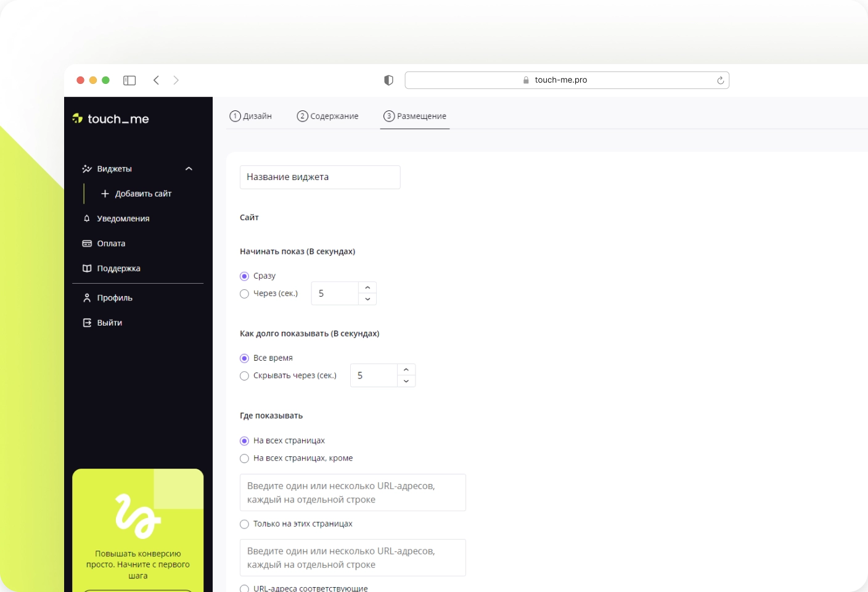The image size is (868, 592).
Task: Click the Выйти logout icon
Action: point(87,323)
